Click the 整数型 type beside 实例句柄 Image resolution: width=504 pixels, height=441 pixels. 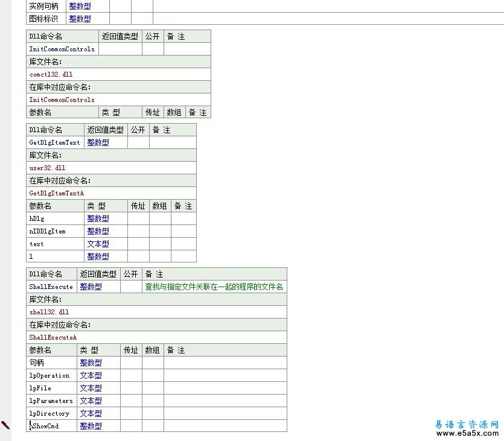(x=80, y=6)
